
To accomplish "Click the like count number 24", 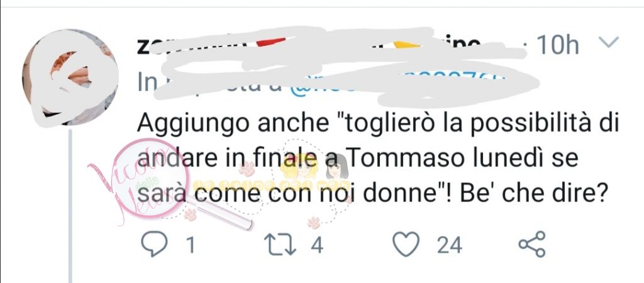I will [x=449, y=245].
